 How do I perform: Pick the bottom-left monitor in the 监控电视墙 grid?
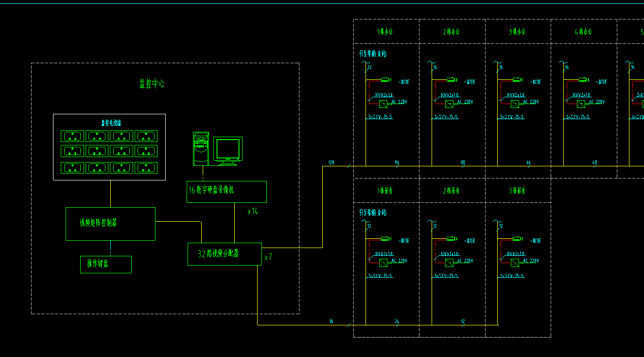point(72,168)
